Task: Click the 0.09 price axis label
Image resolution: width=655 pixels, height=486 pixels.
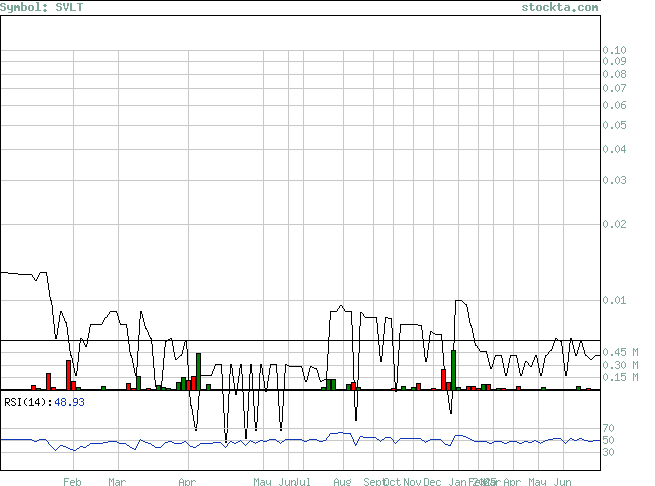Action: [614, 61]
